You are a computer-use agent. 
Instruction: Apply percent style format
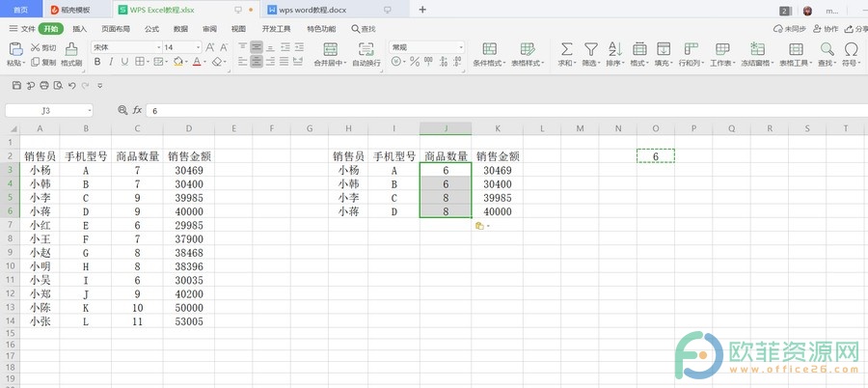[x=414, y=62]
